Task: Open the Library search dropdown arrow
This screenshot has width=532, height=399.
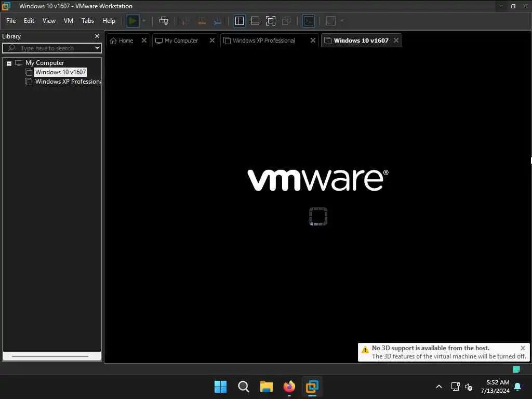Action: [x=97, y=48]
